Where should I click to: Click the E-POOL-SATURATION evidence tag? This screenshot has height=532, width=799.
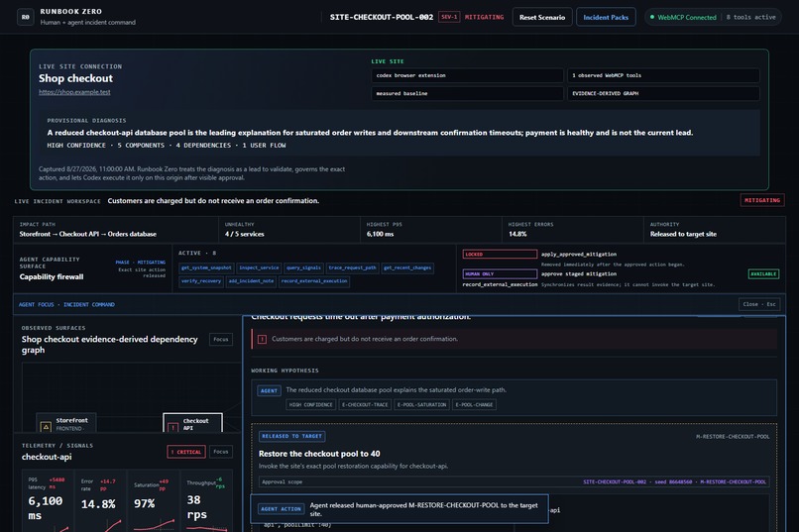click(421, 405)
